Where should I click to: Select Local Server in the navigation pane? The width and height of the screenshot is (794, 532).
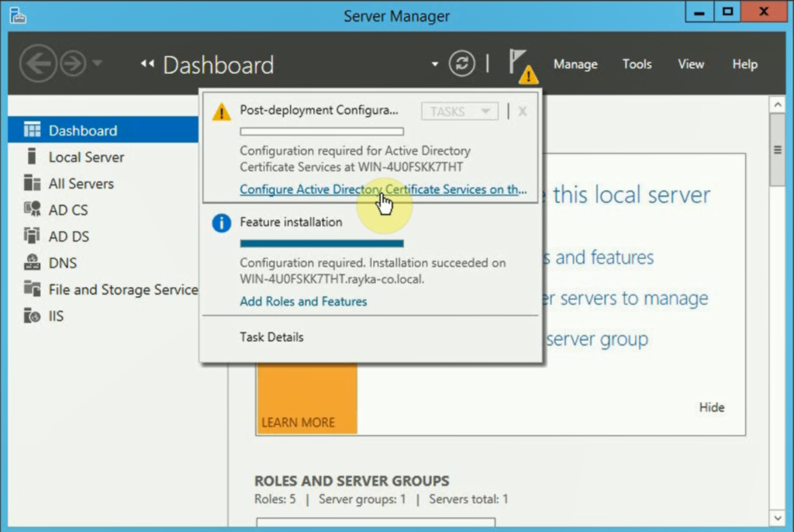pyautogui.click(x=103, y=157)
